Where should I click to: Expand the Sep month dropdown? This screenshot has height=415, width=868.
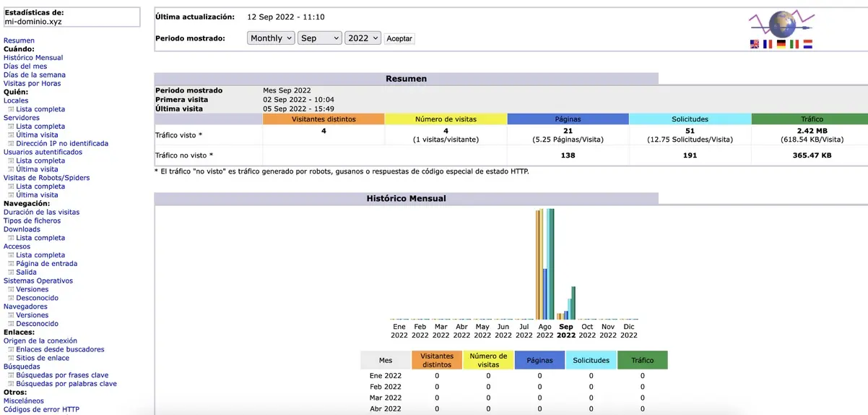[318, 38]
